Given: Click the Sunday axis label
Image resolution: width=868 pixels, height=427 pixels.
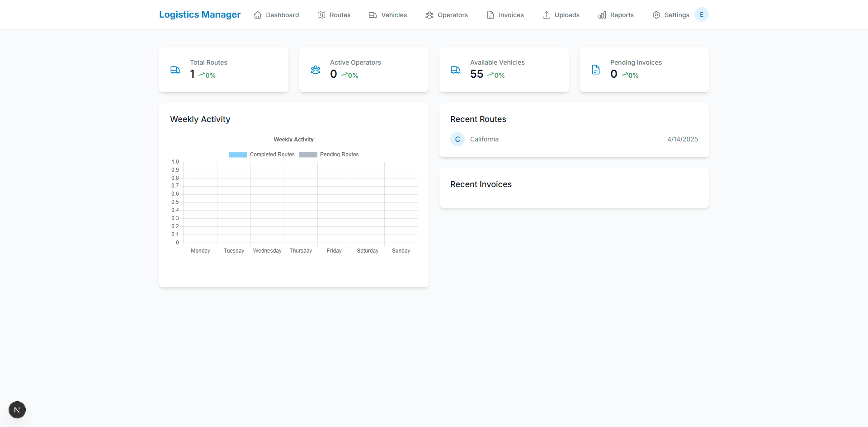Looking at the screenshot, I should click(x=401, y=251).
